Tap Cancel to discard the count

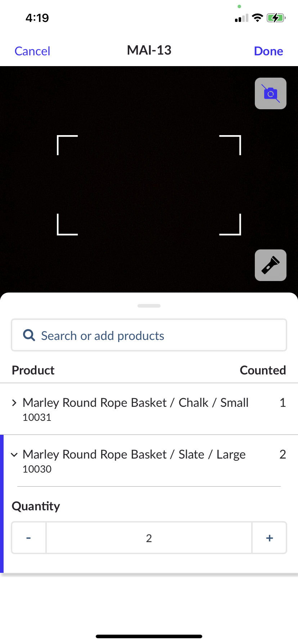32,51
